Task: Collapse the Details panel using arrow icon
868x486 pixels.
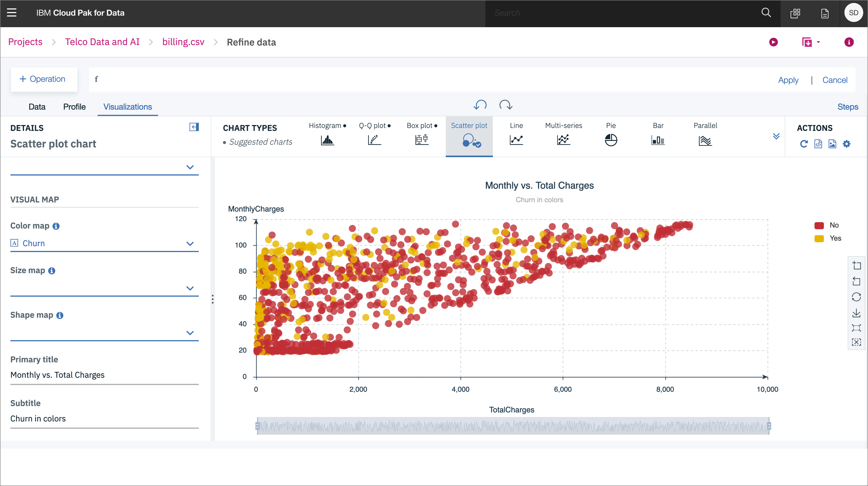Action: click(194, 127)
